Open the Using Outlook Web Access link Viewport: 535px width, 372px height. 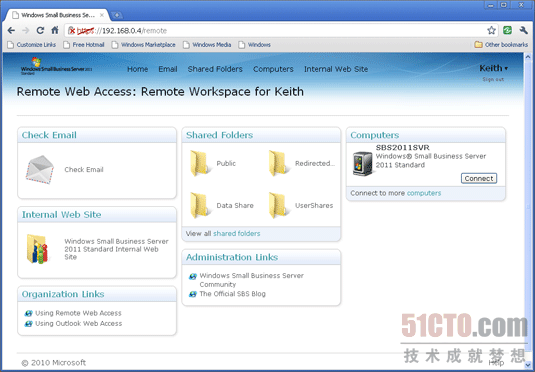click(x=78, y=323)
